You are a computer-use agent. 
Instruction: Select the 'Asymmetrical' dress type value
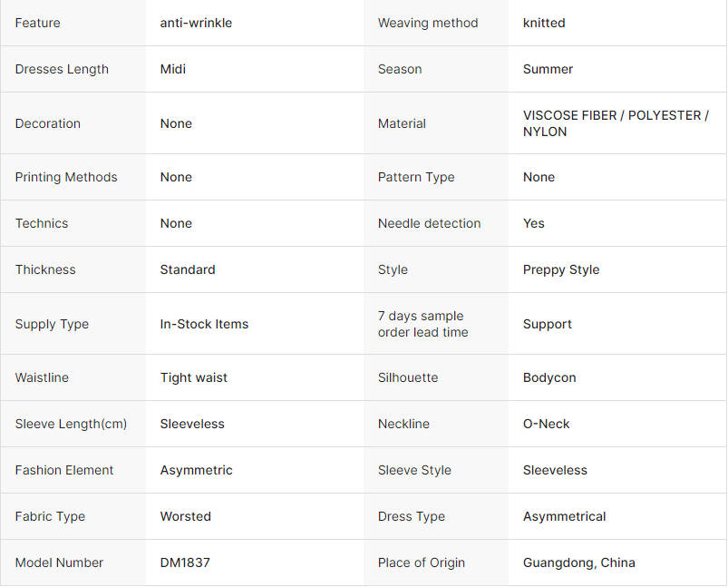pyautogui.click(x=564, y=517)
